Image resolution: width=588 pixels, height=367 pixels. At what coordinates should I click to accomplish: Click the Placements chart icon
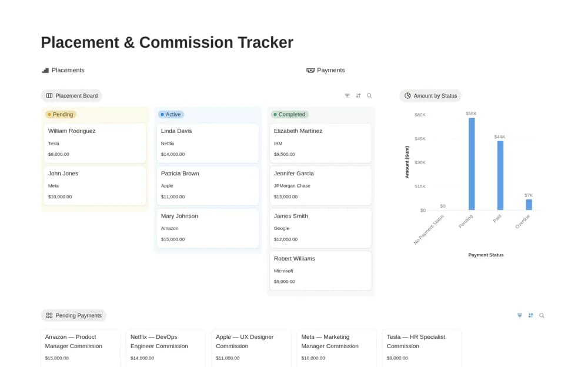45,70
